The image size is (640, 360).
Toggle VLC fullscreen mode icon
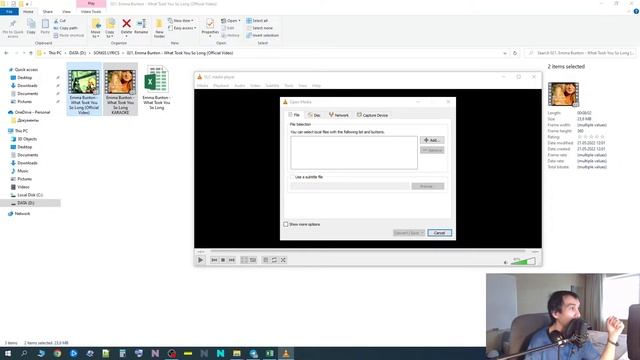[x=244, y=260]
